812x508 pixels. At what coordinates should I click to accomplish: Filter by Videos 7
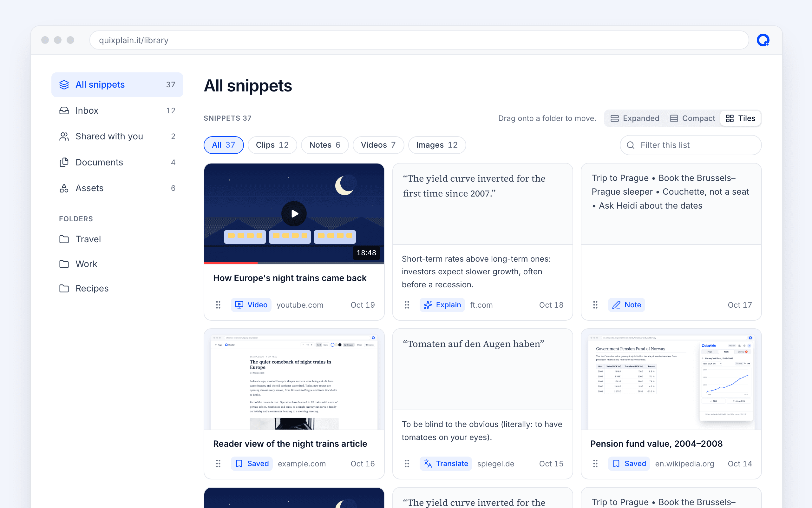378,145
